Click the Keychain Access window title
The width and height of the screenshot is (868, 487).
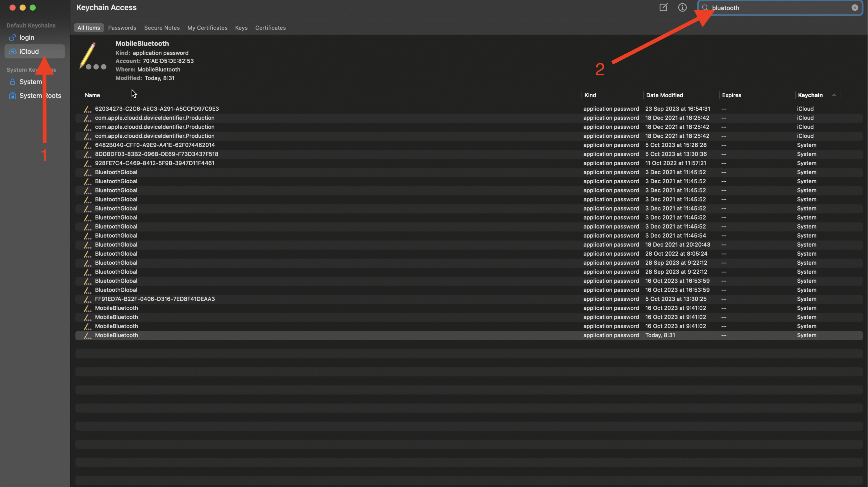click(107, 7)
